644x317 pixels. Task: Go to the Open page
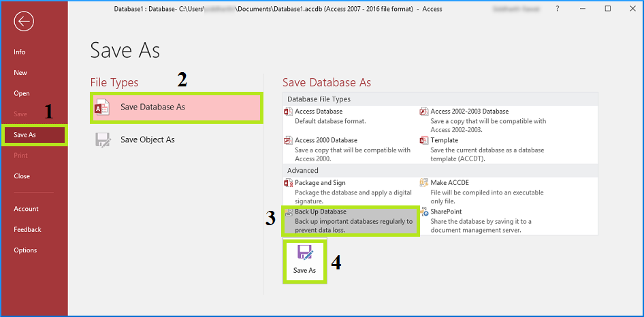pyautogui.click(x=22, y=93)
